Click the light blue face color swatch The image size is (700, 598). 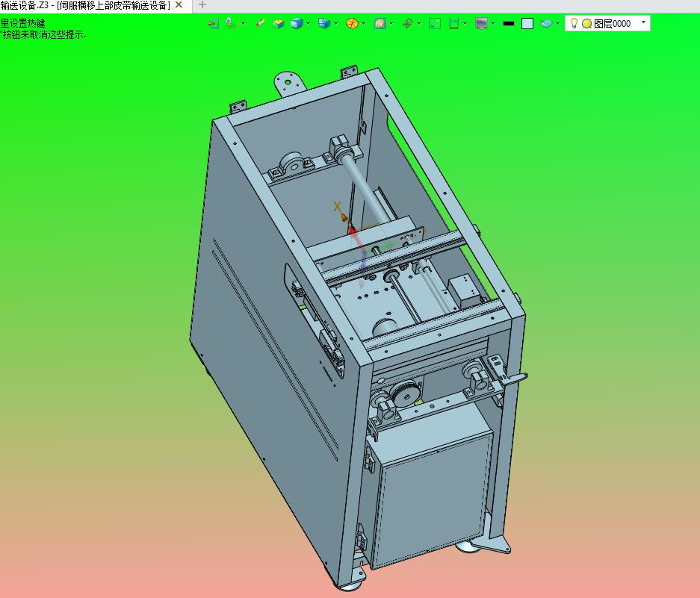[527, 24]
